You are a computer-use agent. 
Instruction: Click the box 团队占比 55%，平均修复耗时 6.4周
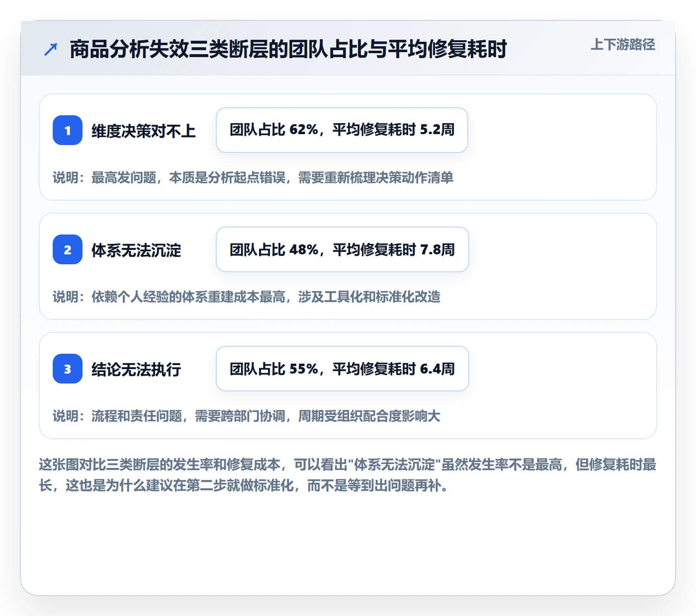coord(343,369)
